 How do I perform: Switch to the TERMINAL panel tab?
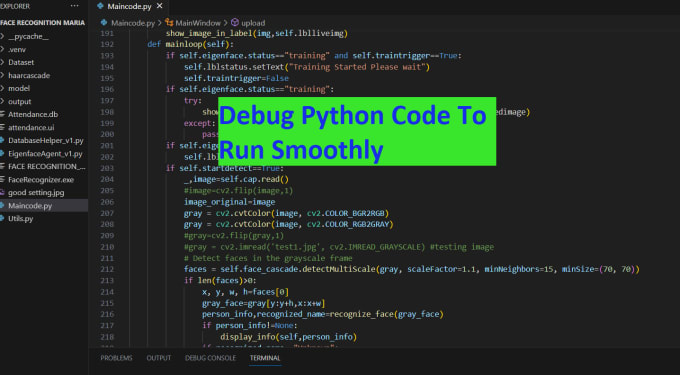tap(265, 358)
